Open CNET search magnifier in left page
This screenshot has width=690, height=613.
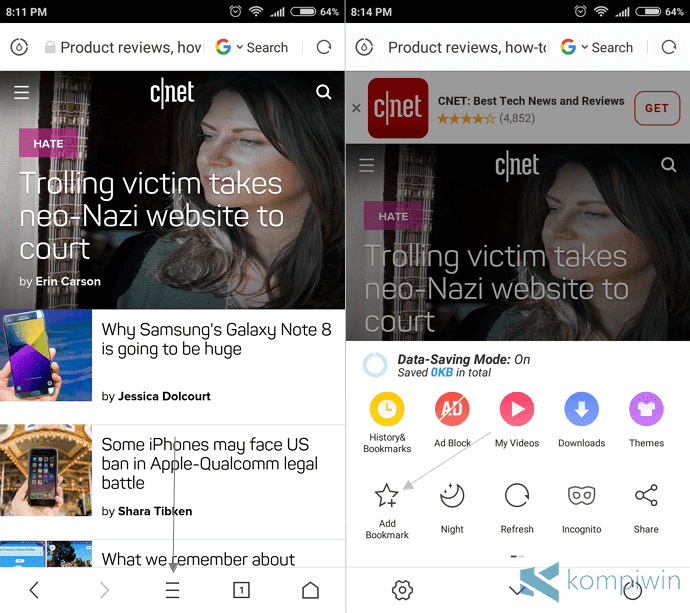[x=323, y=92]
